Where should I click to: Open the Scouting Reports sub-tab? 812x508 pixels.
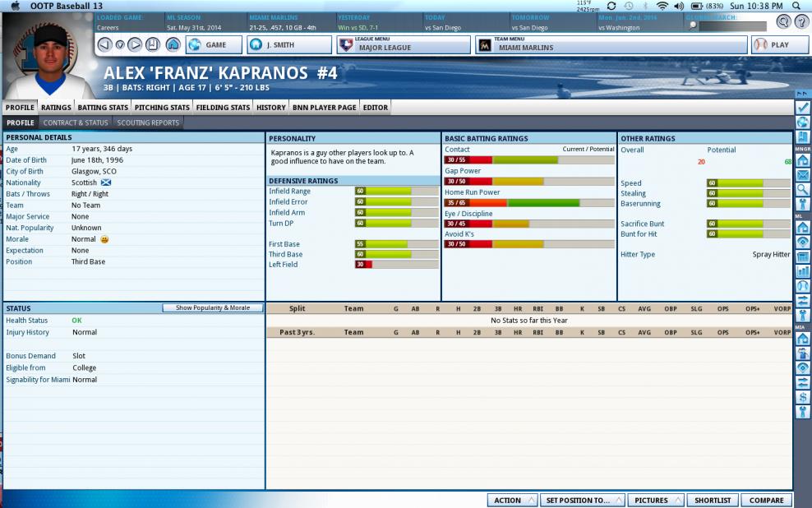(147, 122)
